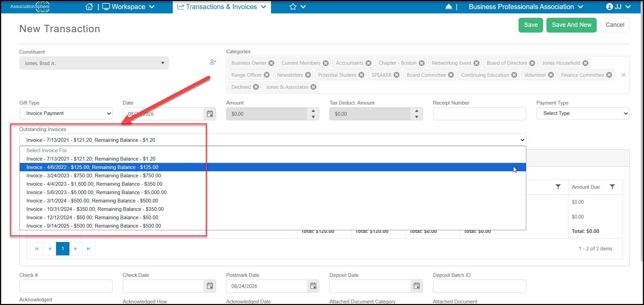Select invoice dated 10/31/2024

tap(273, 209)
